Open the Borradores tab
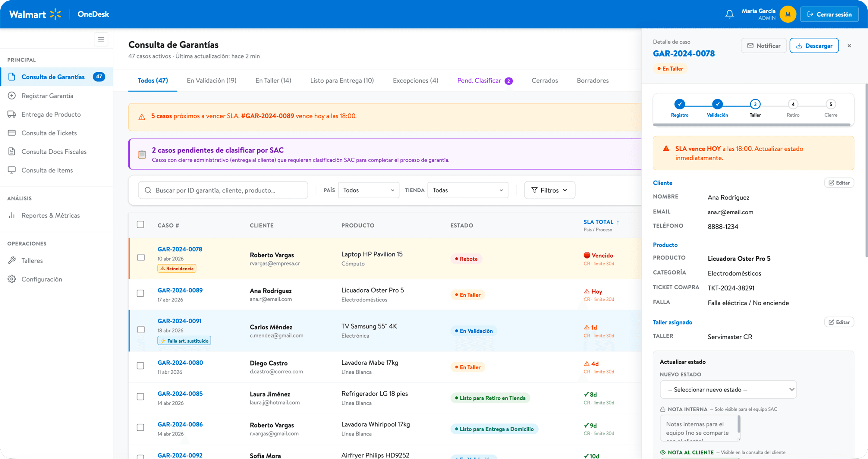 click(593, 80)
